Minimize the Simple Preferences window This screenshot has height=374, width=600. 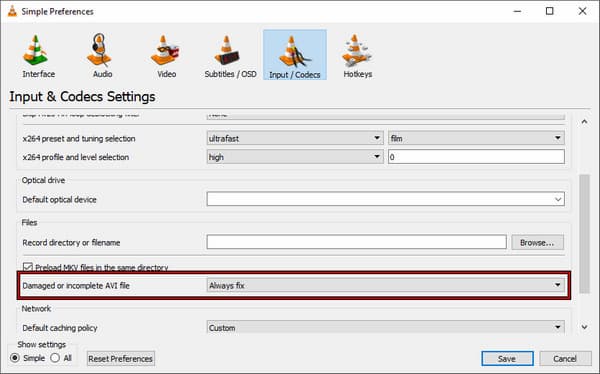(517, 11)
